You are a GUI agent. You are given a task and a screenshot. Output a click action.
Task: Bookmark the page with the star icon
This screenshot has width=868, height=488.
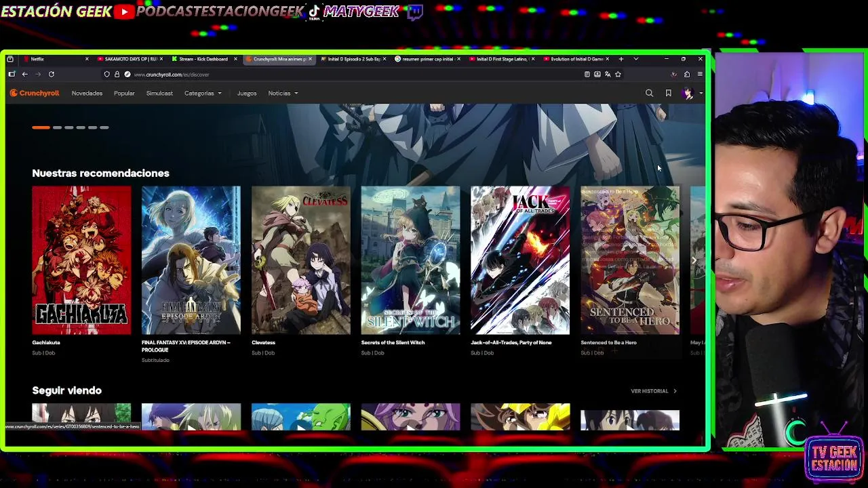click(618, 75)
